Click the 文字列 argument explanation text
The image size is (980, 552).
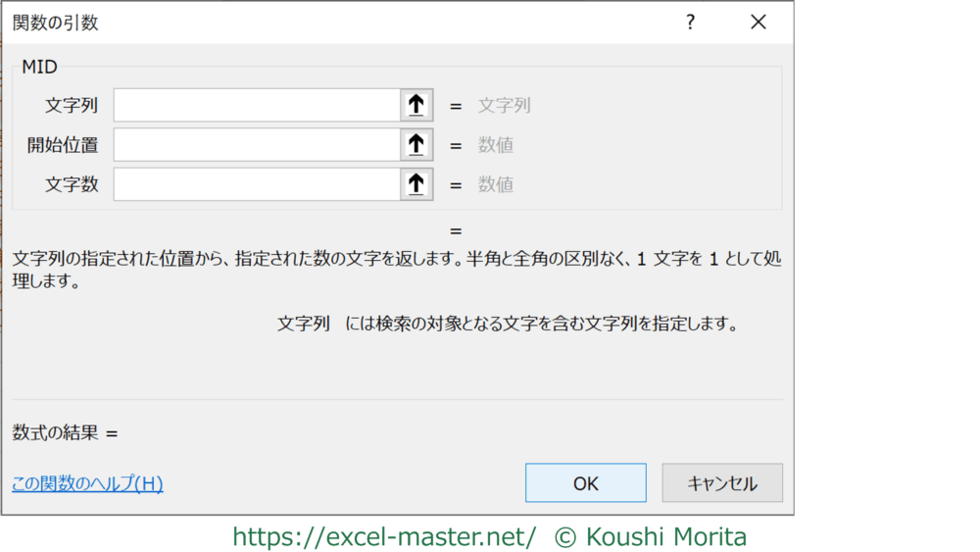[x=507, y=324]
